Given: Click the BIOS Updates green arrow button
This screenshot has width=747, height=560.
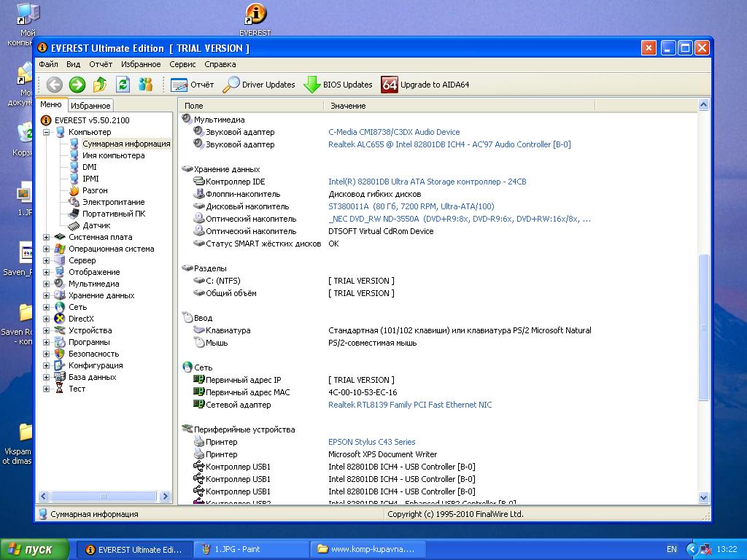Looking at the screenshot, I should 338,85.
